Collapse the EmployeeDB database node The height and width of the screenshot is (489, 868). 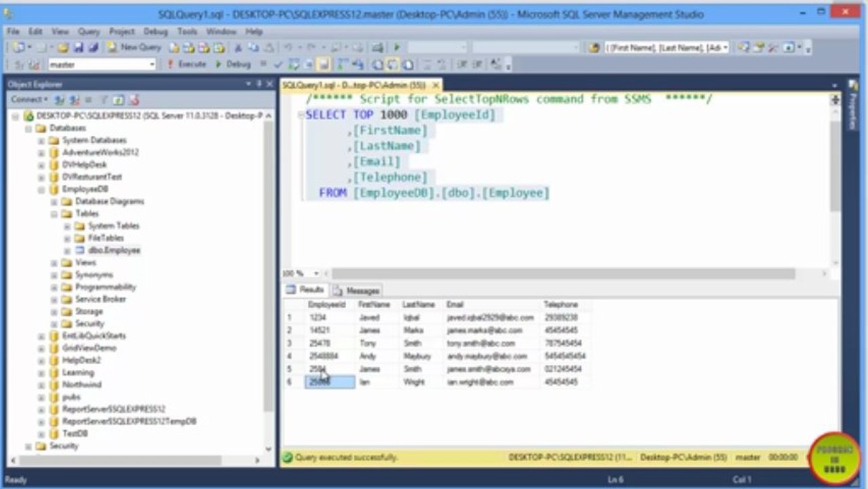[41, 189]
